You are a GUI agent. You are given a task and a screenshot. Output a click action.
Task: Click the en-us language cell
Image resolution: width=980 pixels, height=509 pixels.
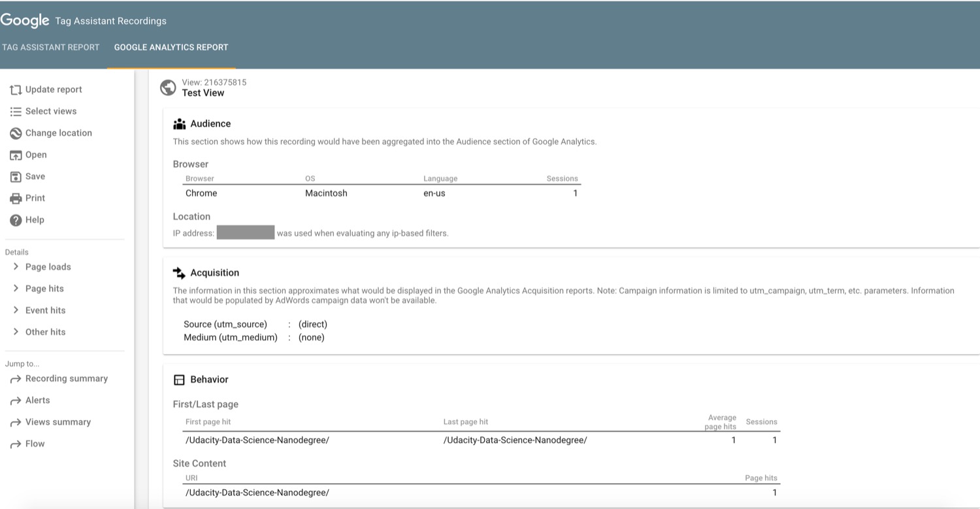pos(434,193)
